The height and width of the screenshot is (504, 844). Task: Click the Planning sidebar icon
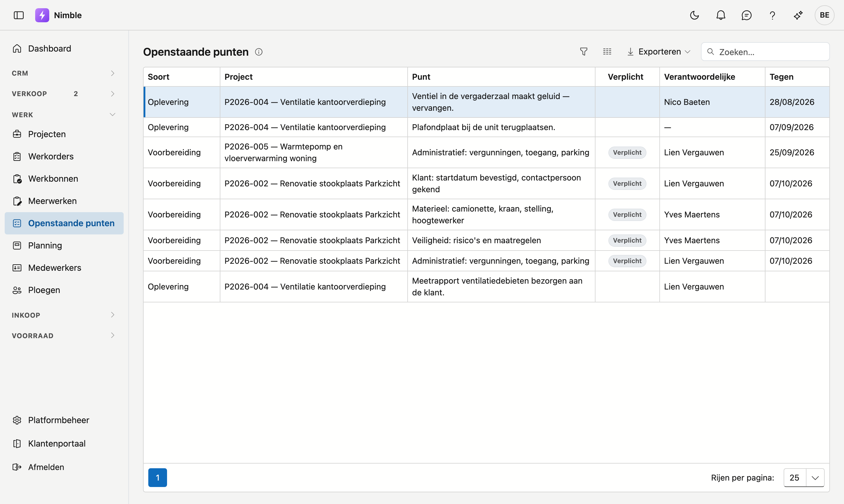pos(17,246)
